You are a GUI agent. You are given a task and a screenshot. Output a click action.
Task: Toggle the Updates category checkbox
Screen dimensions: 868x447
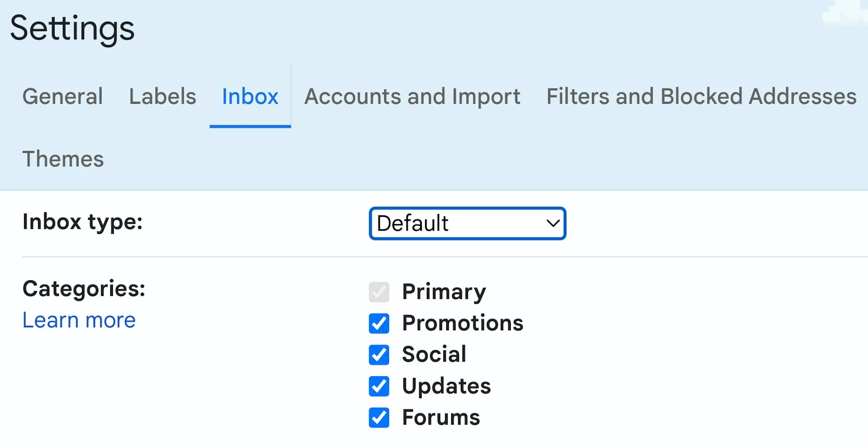pyautogui.click(x=379, y=386)
